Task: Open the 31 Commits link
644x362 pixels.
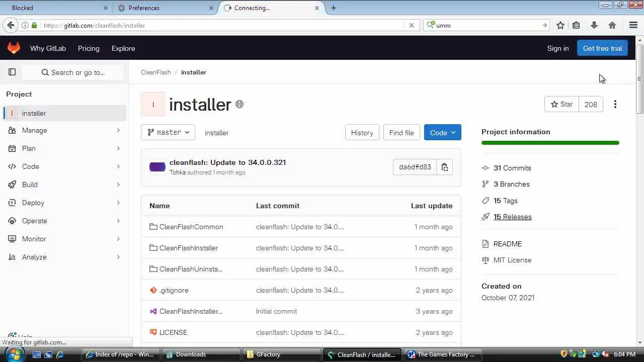Action: pos(512,168)
